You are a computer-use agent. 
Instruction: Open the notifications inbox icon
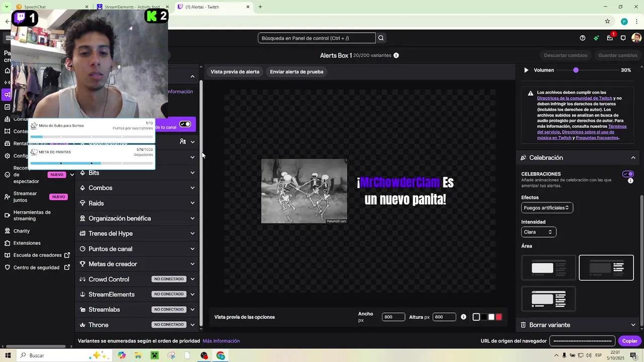click(610, 38)
